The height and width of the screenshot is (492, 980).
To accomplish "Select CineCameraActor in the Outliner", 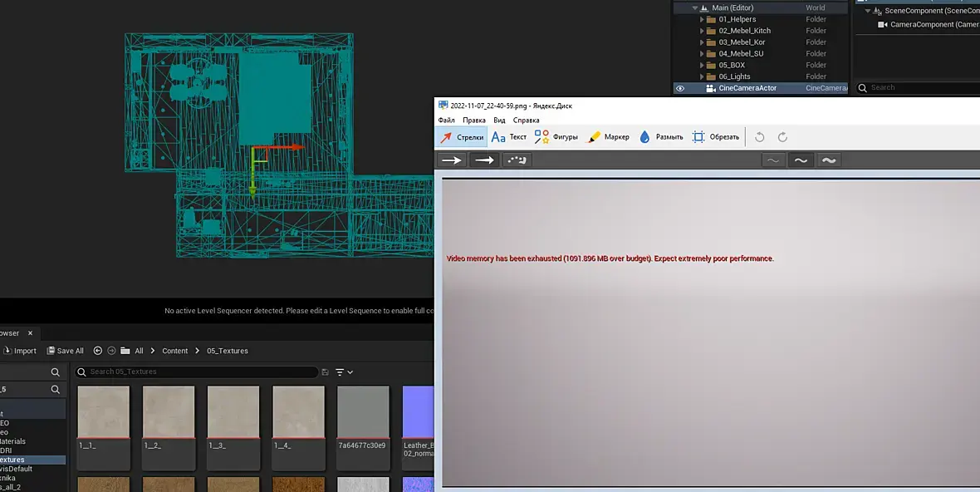I will tap(760, 88).
